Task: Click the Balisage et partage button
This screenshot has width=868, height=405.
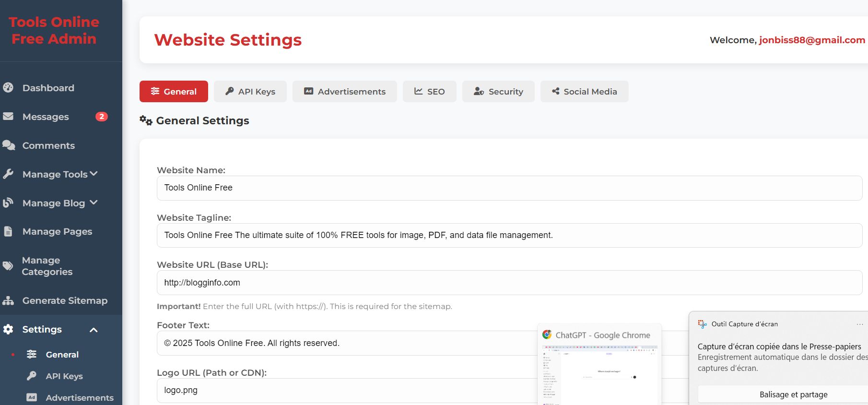Action: click(793, 394)
